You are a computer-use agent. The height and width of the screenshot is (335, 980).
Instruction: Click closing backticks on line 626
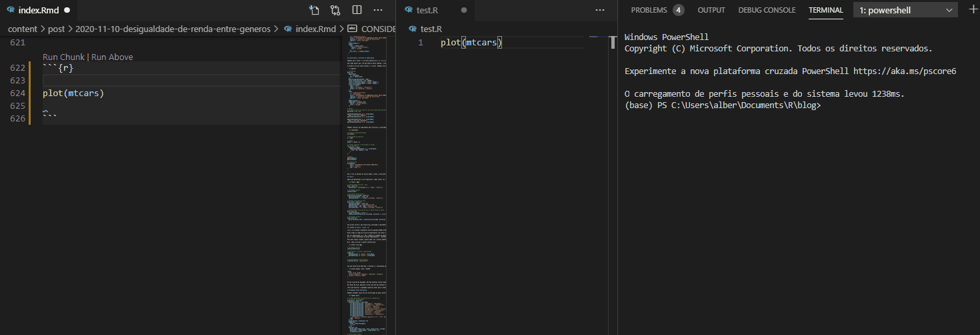pyautogui.click(x=49, y=119)
